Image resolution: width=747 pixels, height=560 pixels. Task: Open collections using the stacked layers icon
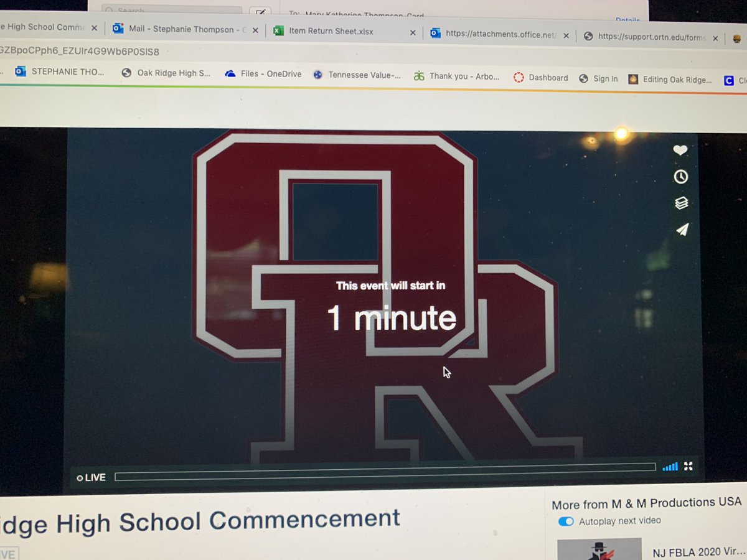click(682, 203)
